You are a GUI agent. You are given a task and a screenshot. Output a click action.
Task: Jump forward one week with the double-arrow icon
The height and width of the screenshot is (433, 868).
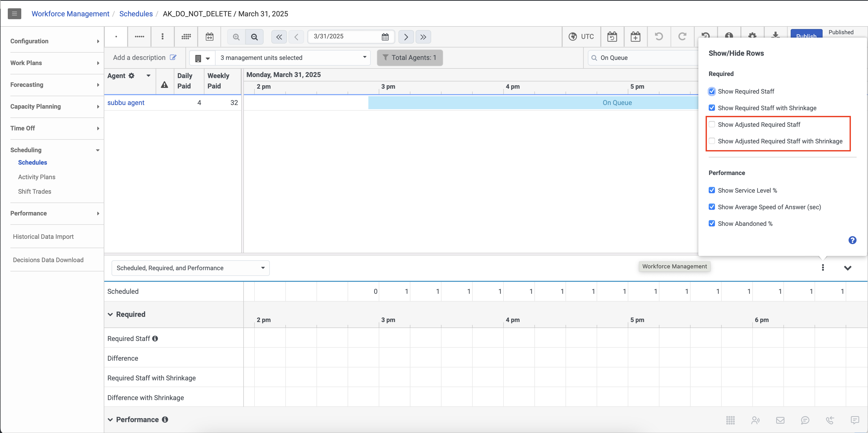pos(423,37)
